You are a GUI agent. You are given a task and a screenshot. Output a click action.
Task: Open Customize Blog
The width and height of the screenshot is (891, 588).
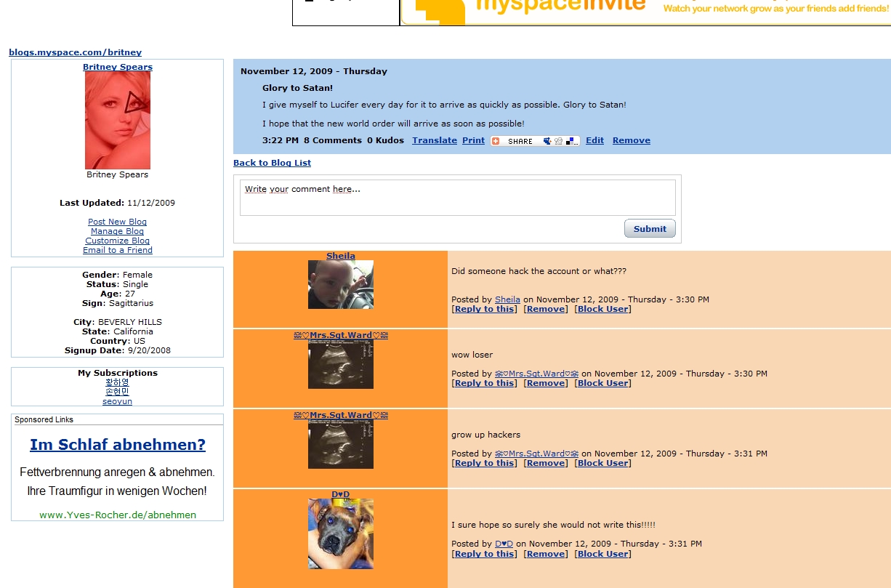click(x=118, y=241)
